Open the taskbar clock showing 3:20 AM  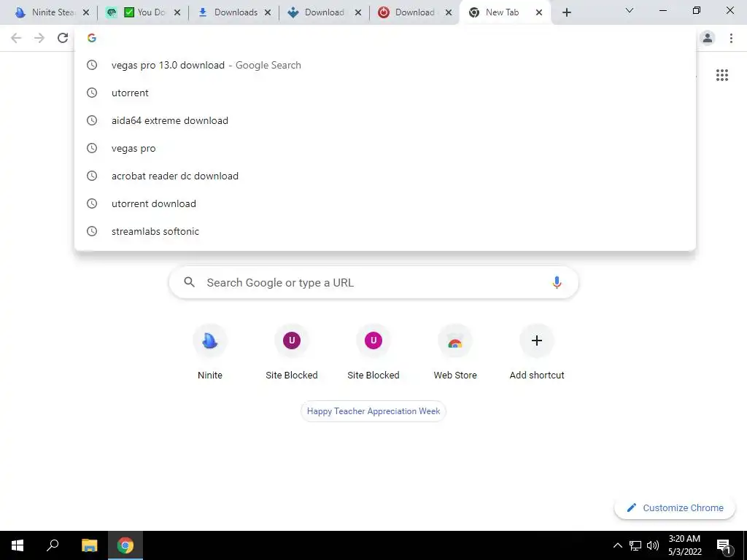(684, 545)
